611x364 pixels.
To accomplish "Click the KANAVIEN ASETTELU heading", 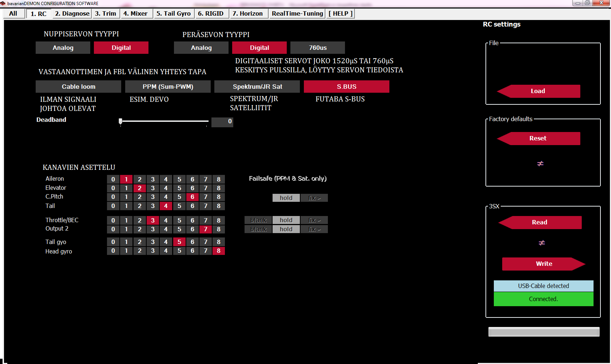I will tap(79, 167).
